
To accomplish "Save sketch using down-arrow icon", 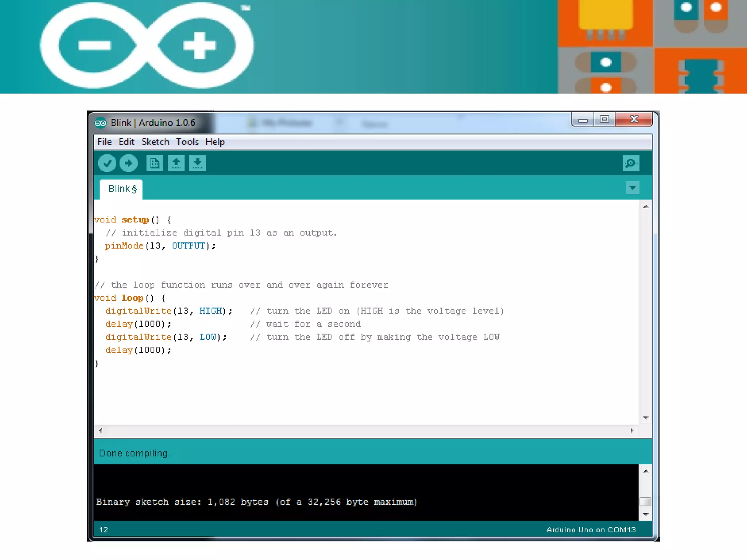I will [x=197, y=163].
